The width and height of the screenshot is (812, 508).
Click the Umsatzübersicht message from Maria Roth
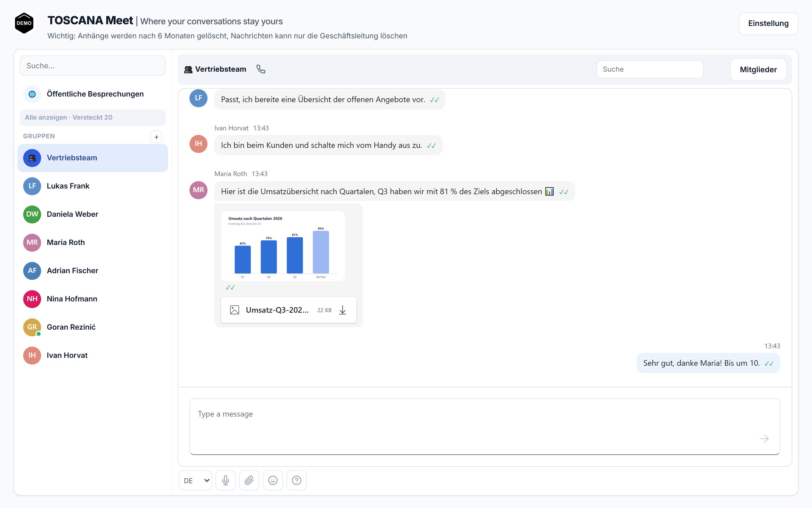pos(394,192)
